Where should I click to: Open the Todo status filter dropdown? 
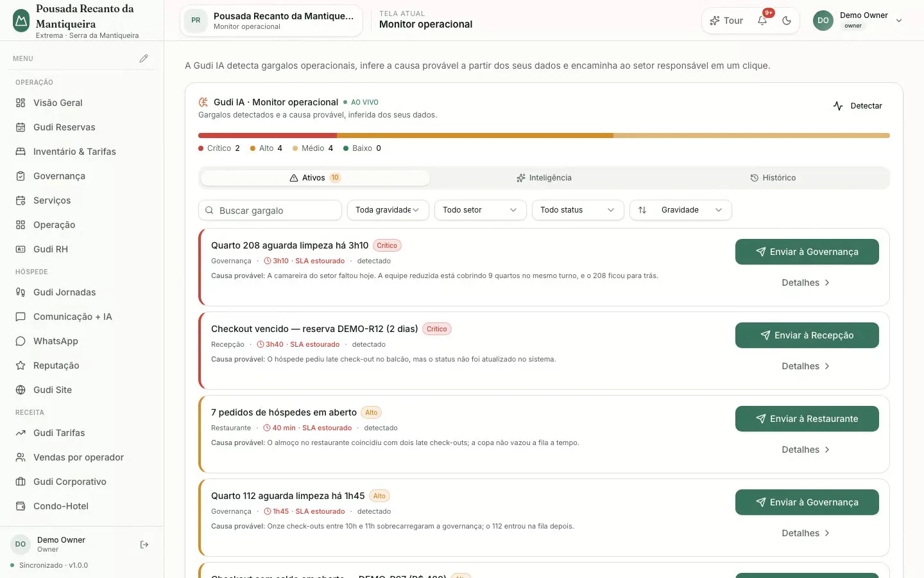tap(578, 210)
